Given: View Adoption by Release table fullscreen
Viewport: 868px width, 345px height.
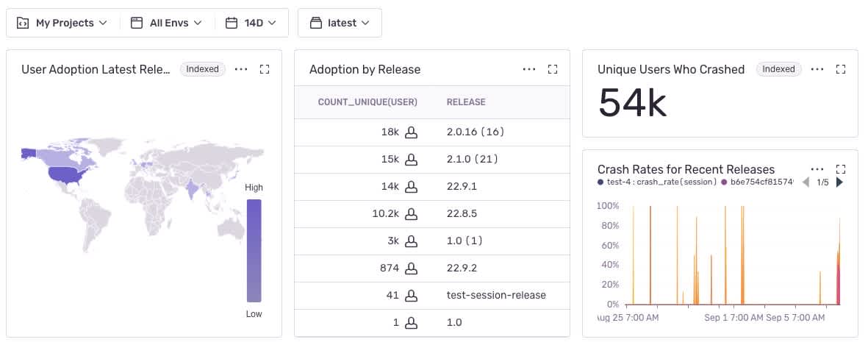Looking at the screenshot, I should tap(553, 69).
